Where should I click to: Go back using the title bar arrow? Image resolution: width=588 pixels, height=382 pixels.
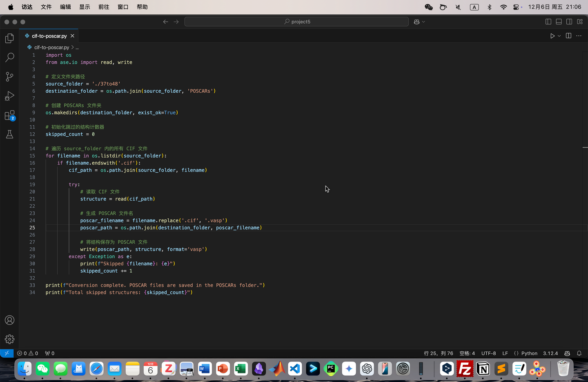click(165, 22)
